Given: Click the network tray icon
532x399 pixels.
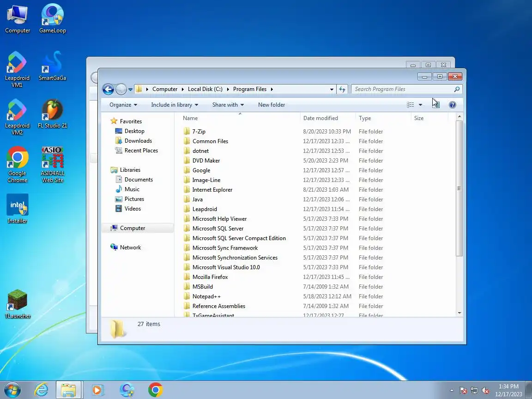Looking at the screenshot, I should (x=474, y=391).
